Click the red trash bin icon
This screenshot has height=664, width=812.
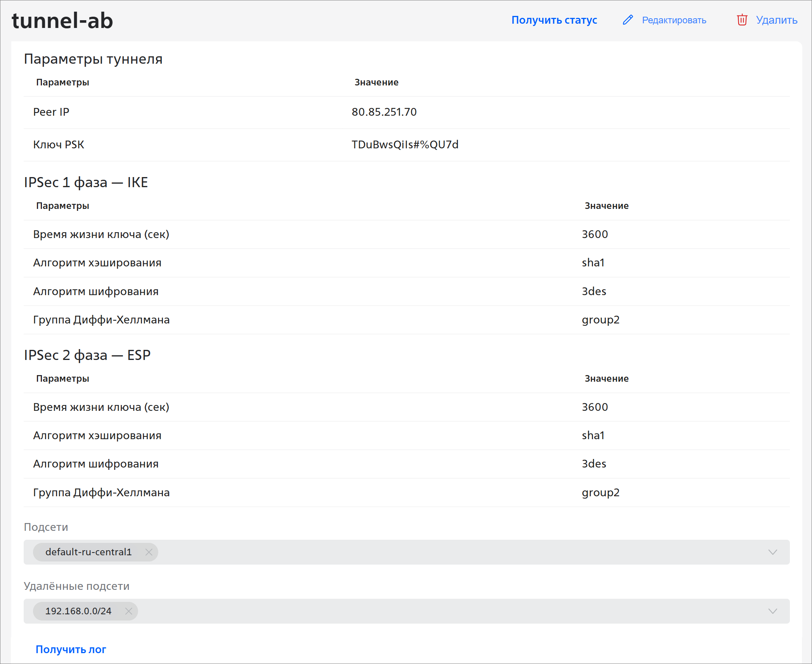[742, 20]
